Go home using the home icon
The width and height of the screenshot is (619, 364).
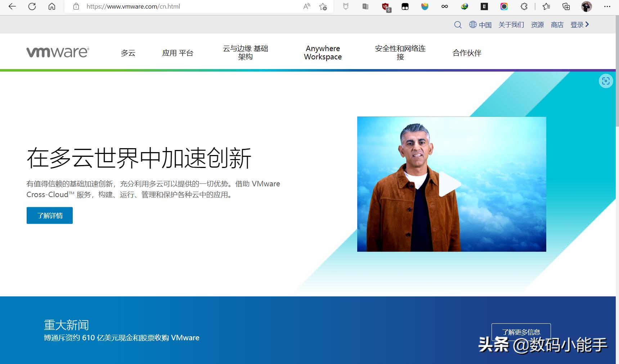pos(51,6)
